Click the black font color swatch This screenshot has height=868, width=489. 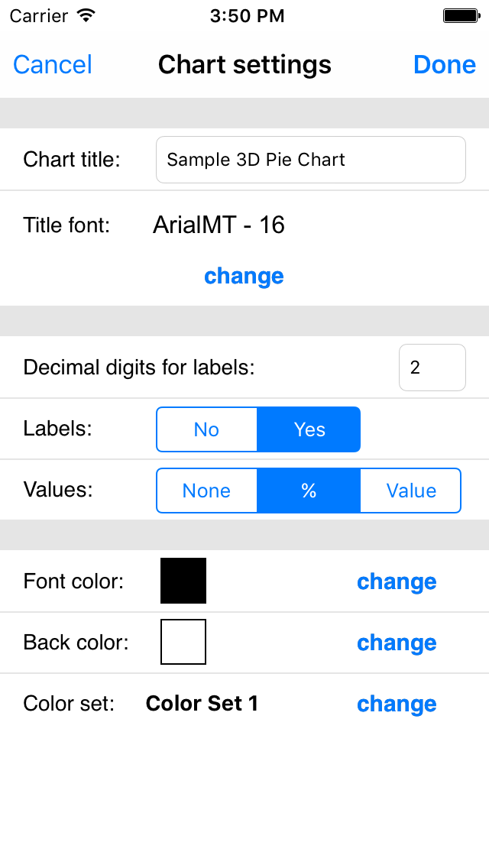pos(183,581)
